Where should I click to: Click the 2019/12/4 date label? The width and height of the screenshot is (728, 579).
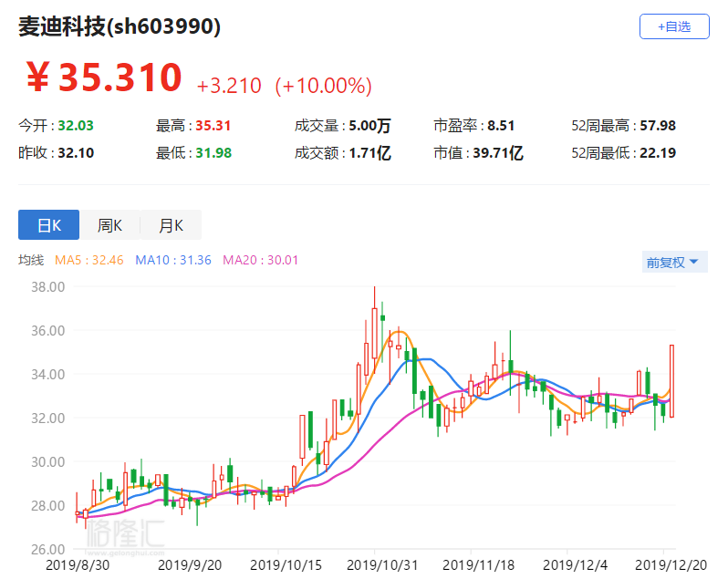pos(575,565)
